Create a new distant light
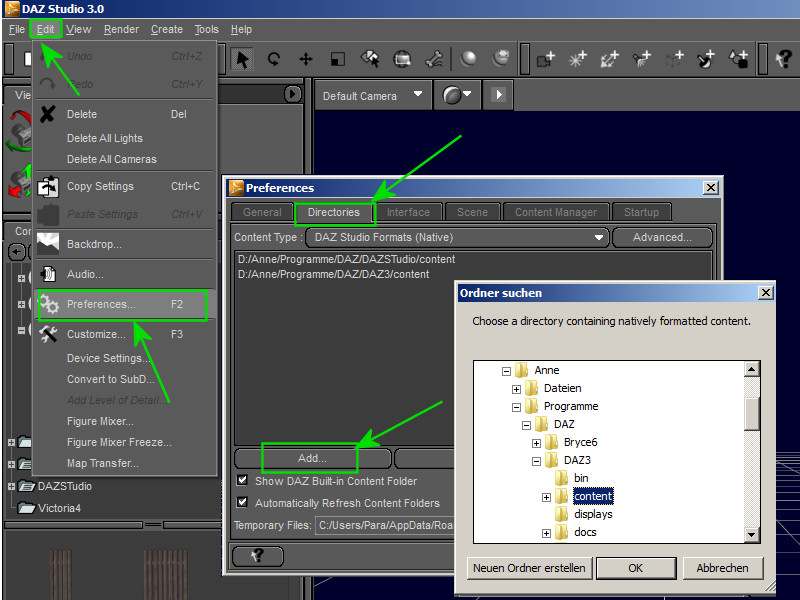 pyautogui.click(x=610, y=59)
